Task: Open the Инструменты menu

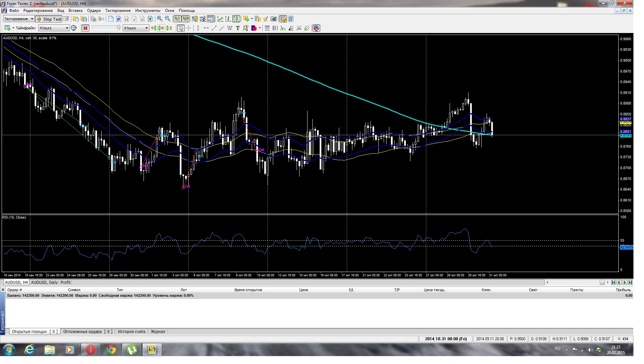Action: pyautogui.click(x=147, y=11)
